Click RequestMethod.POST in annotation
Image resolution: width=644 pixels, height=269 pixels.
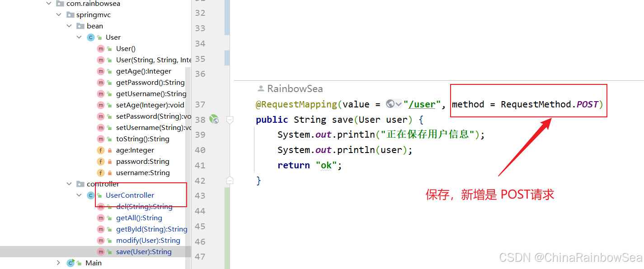coord(550,104)
